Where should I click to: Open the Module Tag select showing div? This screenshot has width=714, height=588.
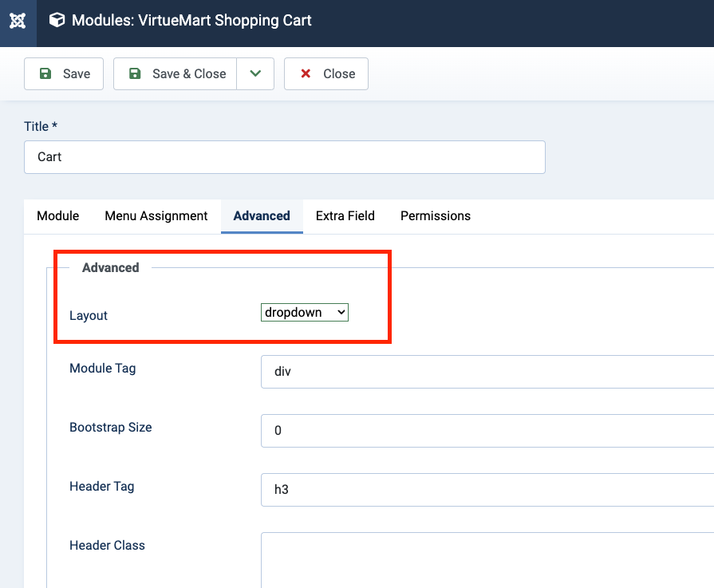pos(487,372)
